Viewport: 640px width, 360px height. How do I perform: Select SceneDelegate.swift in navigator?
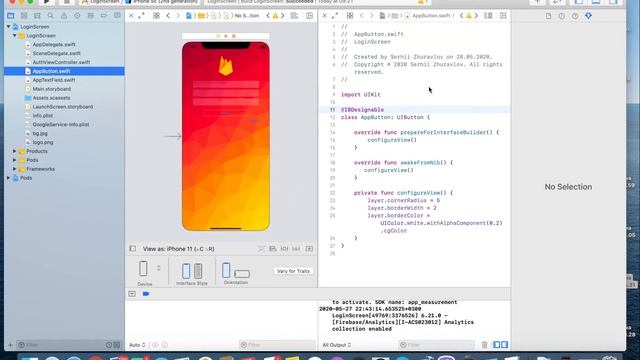click(x=56, y=53)
